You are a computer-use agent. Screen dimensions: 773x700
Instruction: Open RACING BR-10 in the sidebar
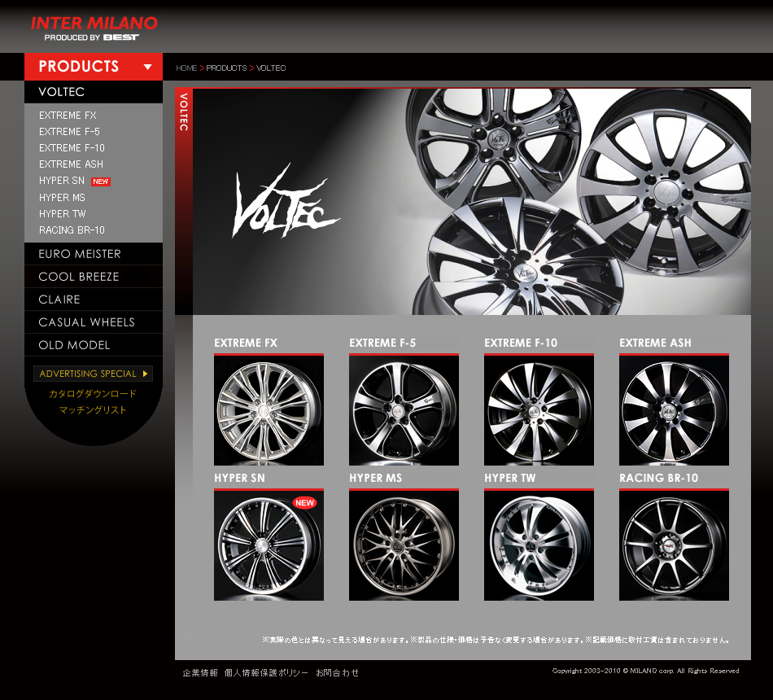[x=72, y=230]
